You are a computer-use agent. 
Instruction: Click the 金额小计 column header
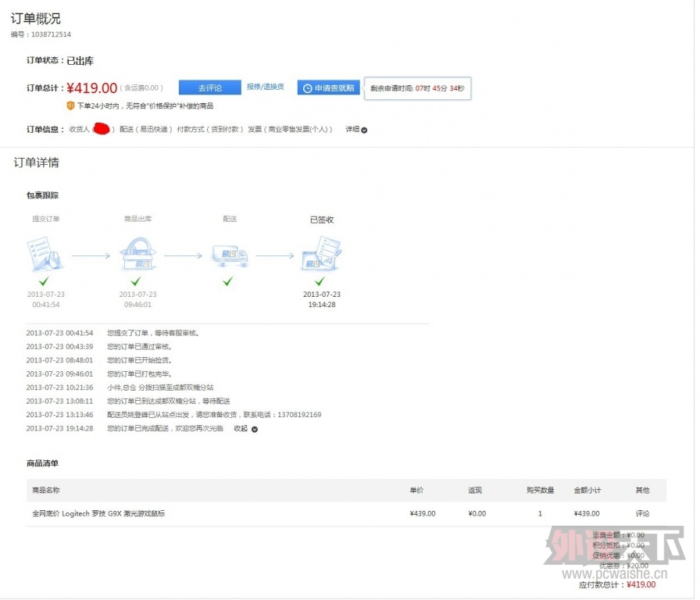tap(587, 490)
